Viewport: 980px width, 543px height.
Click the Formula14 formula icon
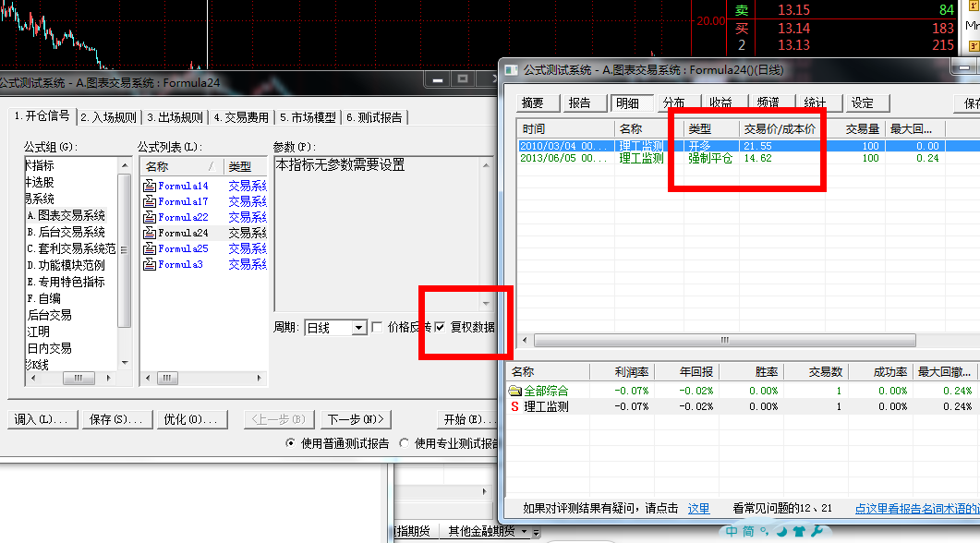[x=150, y=186]
